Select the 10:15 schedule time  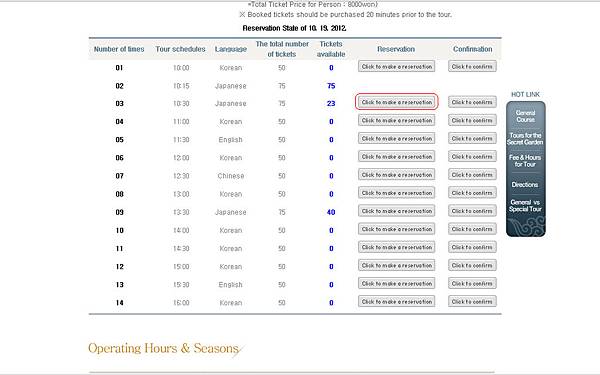pos(181,86)
